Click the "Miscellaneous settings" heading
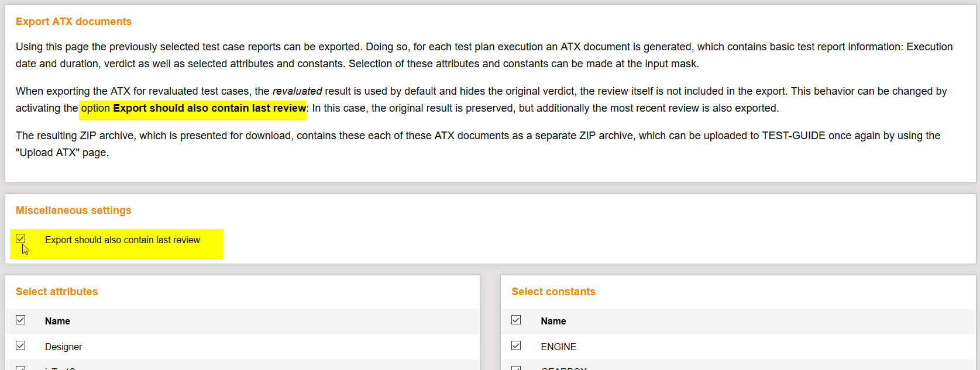The height and width of the screenshot is (370, 980). click(73, 210)
